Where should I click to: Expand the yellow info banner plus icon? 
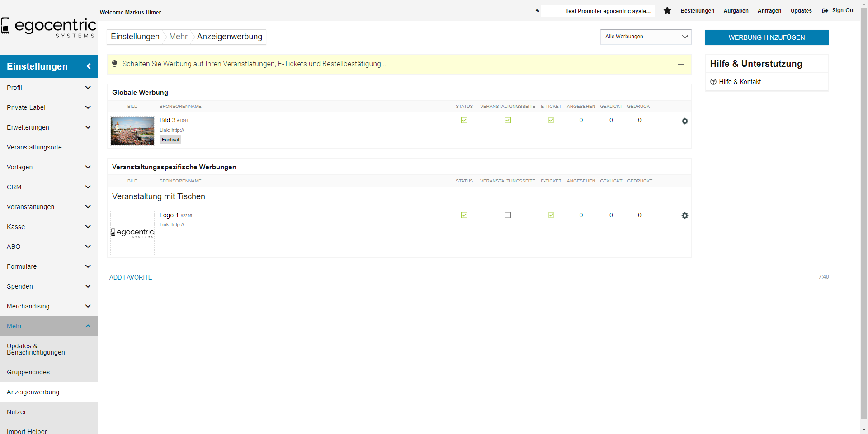click(681, 65)
